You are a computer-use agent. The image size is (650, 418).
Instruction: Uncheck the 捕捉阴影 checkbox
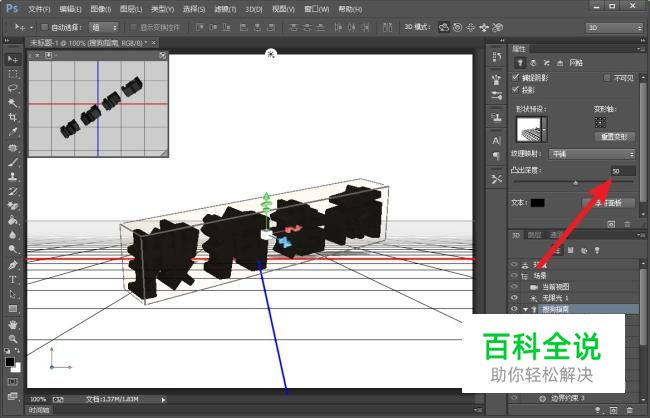click(x=516, y=77)
